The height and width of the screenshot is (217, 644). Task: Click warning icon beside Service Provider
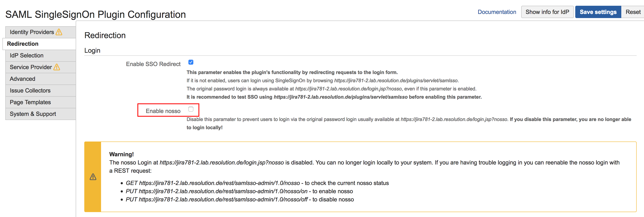point(57,67)
